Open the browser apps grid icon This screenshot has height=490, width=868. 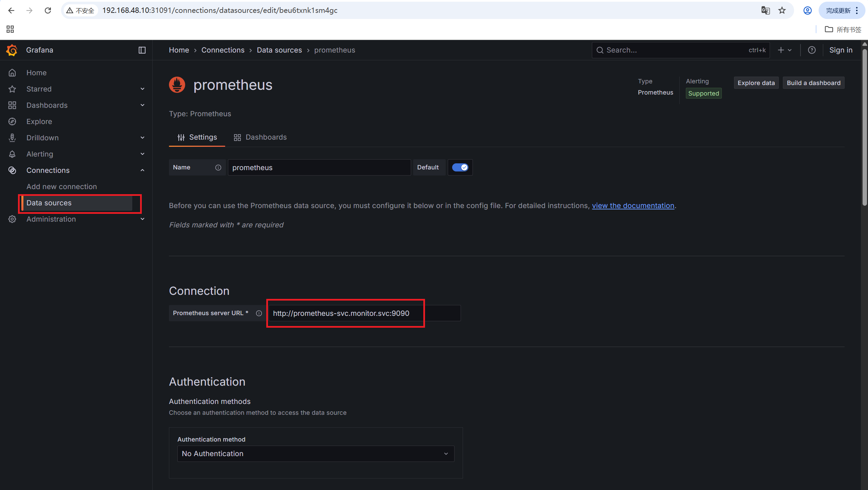(x=10, y=29)
